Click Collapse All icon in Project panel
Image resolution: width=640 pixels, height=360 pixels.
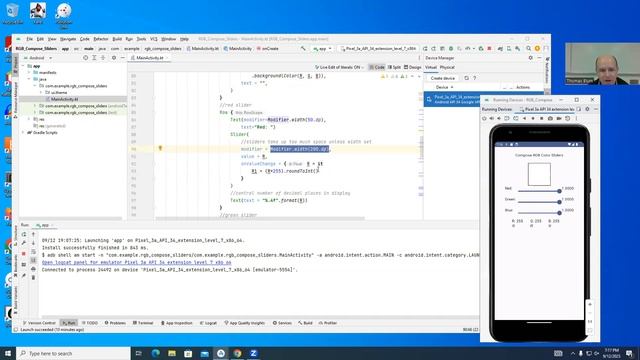[x=103, y=58]
